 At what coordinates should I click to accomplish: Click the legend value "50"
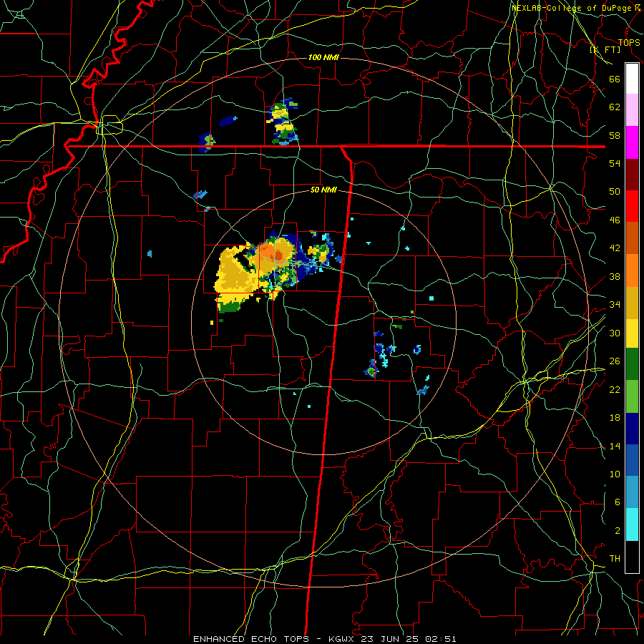pos(615,191)
